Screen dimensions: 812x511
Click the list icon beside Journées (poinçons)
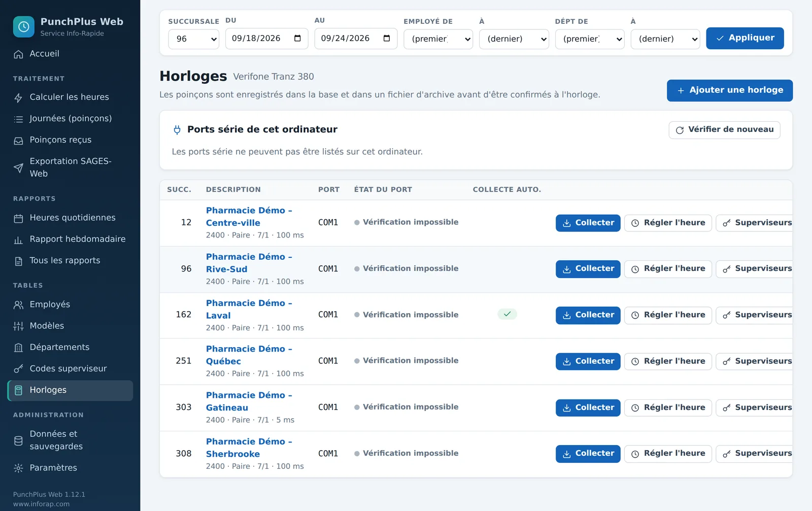point(18,119)
